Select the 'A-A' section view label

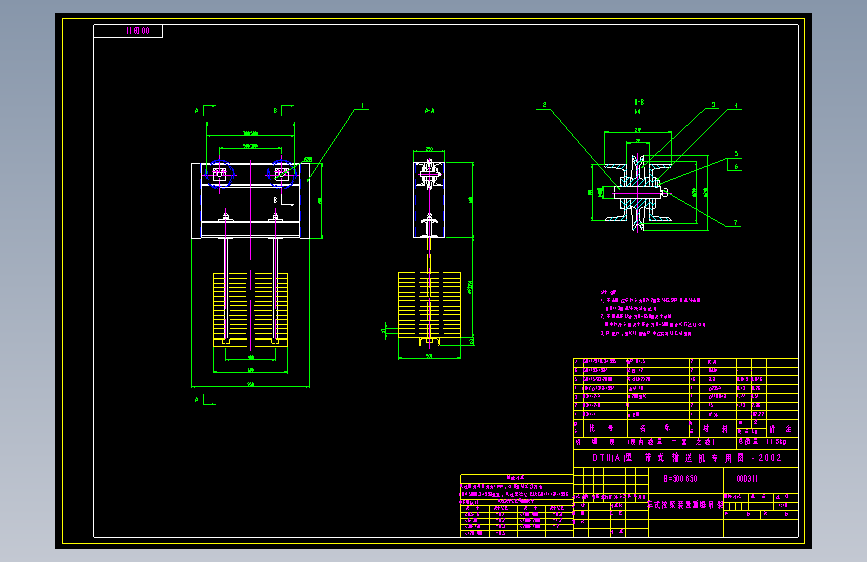click(429, 111)
